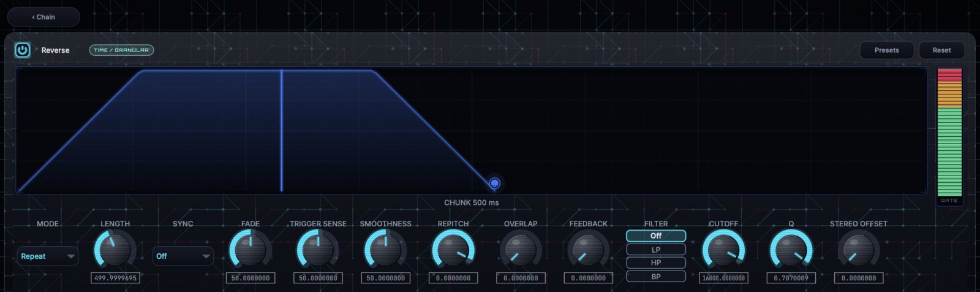This screenshot has height=292, width=980.
Task: Open the Presets menu
Action: point(886,50)
